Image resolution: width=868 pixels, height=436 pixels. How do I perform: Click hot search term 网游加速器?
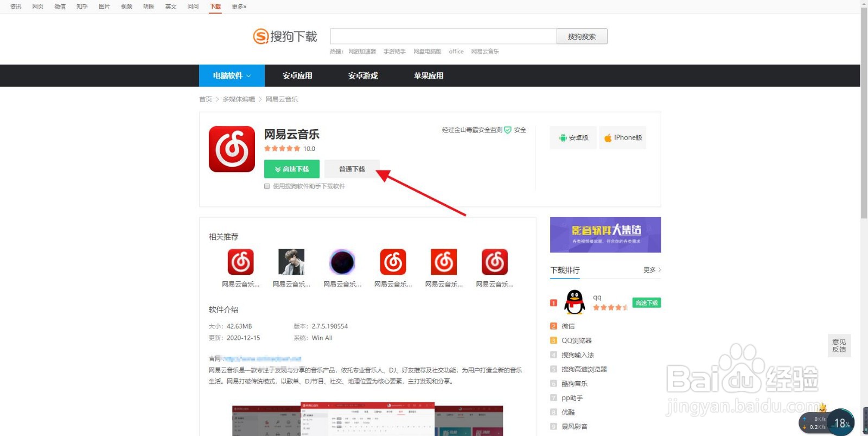click(x=362, y=52)
